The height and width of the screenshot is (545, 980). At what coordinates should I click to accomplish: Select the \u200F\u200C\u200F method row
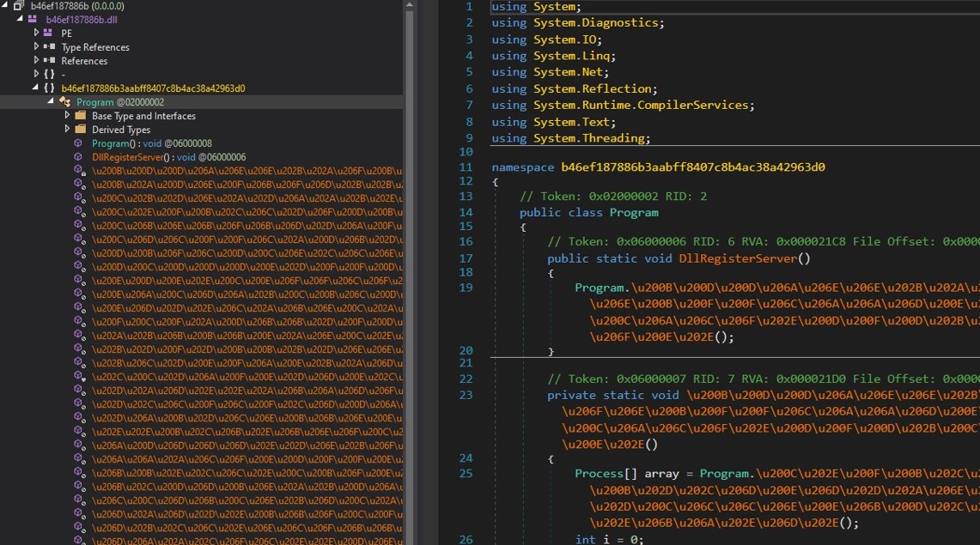247,322
